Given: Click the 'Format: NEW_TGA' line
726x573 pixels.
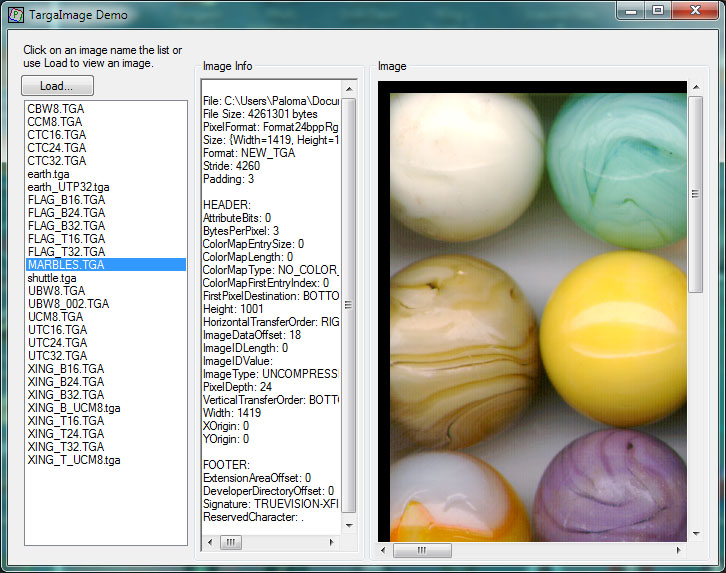Looking at the screenshot, I should tap(249, 153).
